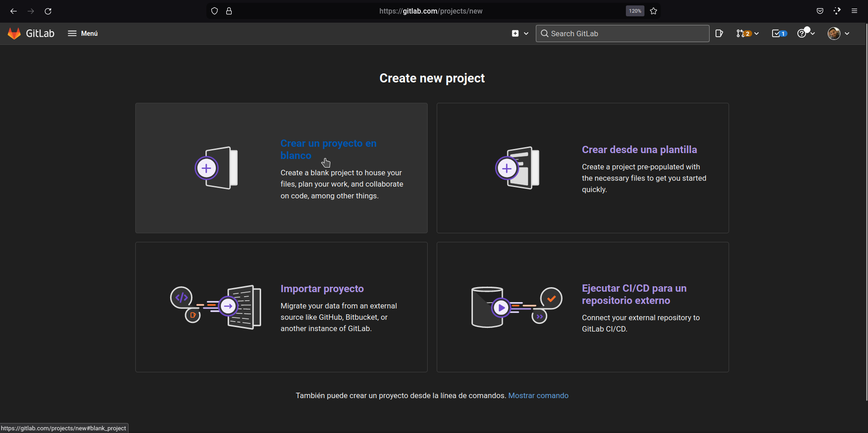Click the browser address bar URL
Image resolution: width=868 pixels, height=433 pixels.
click(x=431, y=11)
